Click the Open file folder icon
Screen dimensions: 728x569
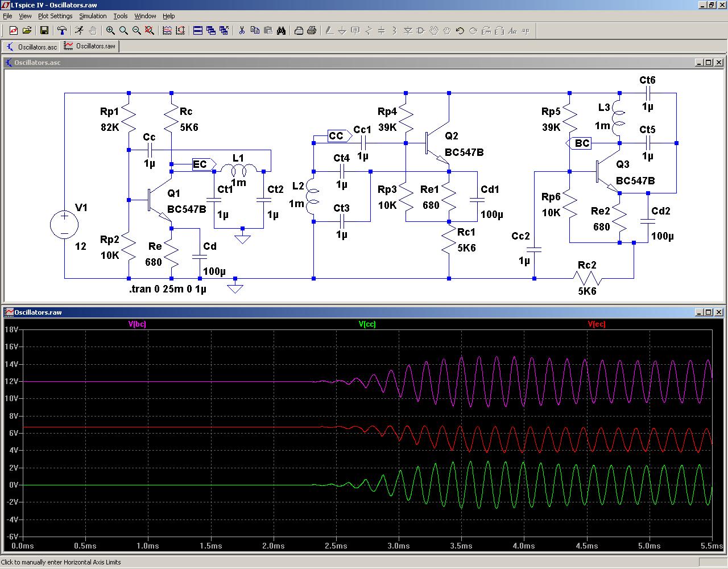coord(27,31)
